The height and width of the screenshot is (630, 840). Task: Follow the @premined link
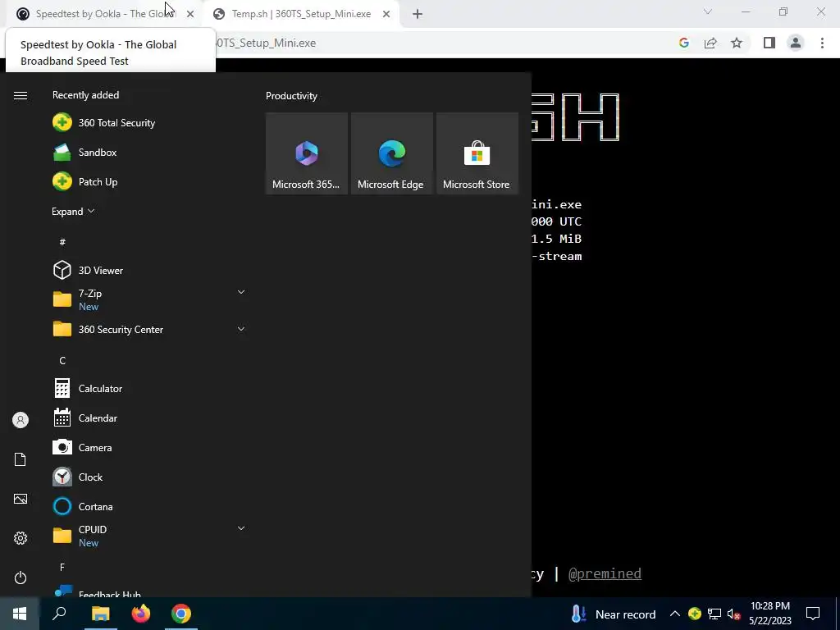(x=605, y=573)
